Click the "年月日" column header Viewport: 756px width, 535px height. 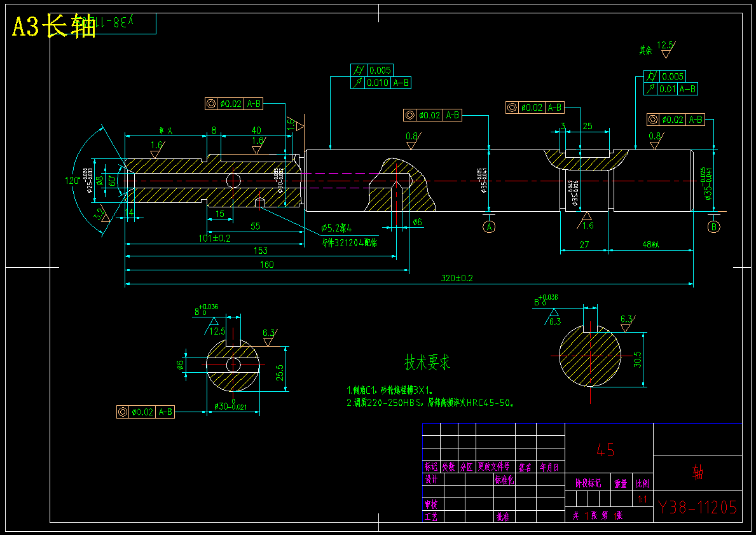pos(549,467)
